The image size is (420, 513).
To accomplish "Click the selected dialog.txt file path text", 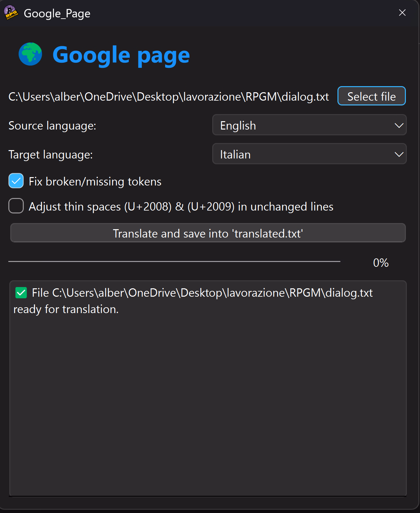I will point(169,97).
